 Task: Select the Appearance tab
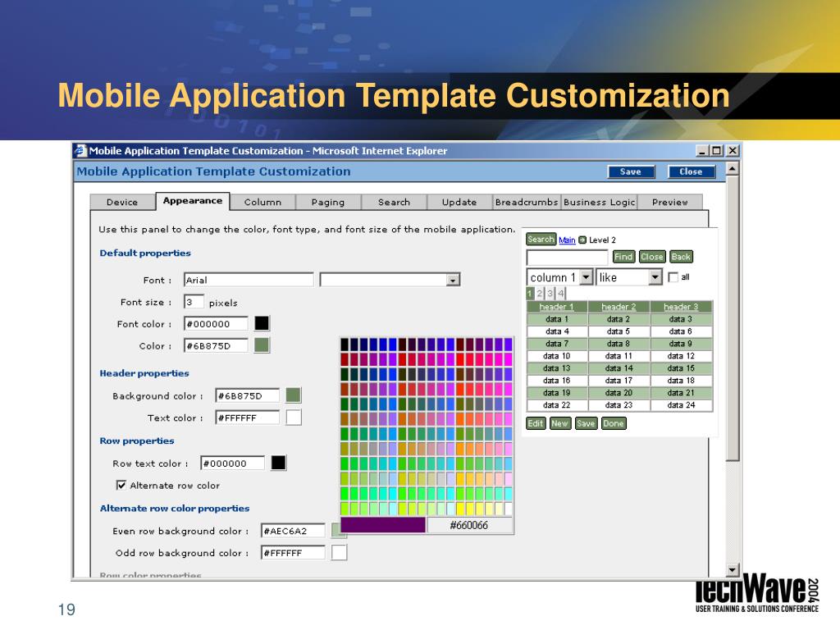(193, 201)
